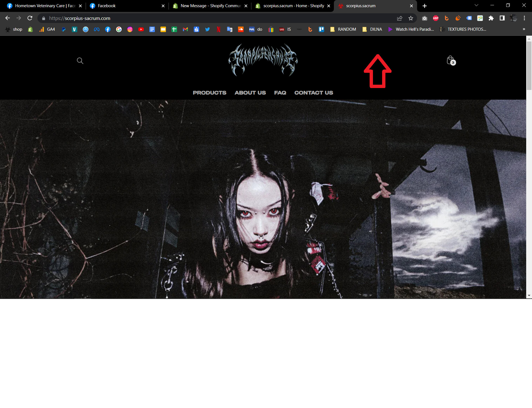
Task: Expand the hidden bookmarks overflow chevron
Action: click(524, 29)
